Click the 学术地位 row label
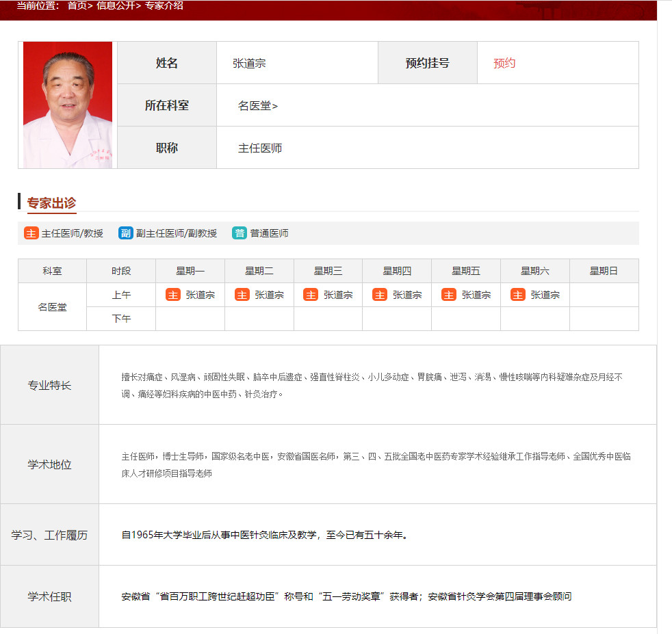672x634 pixels. [50, 464]
